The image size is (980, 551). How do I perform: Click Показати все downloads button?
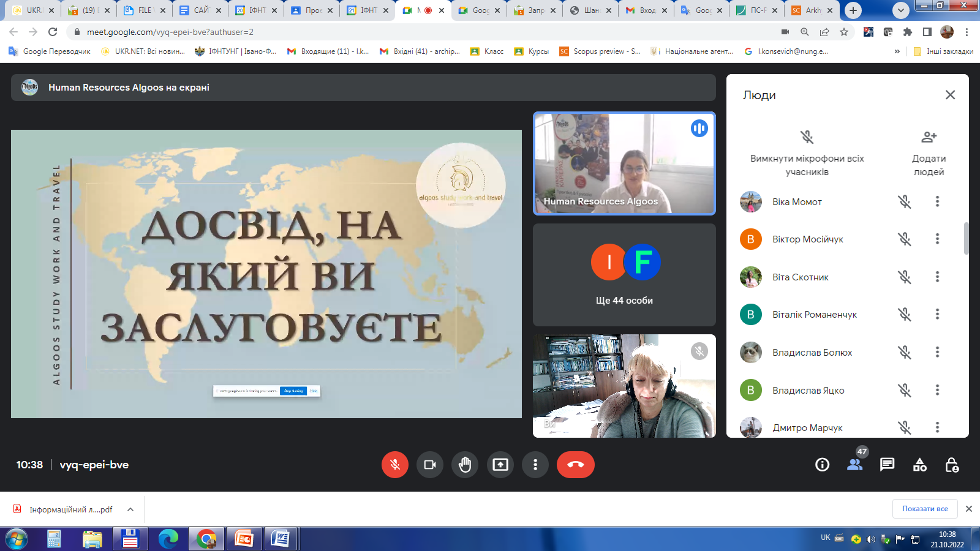(x=924, y=509)
